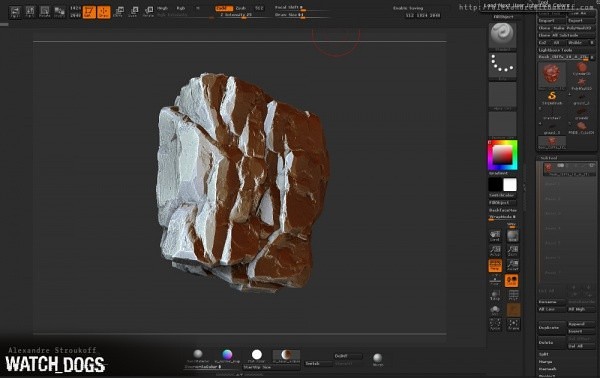
Task: Toggle Zadd sculpt mode
Action: (x=224, y=8)
